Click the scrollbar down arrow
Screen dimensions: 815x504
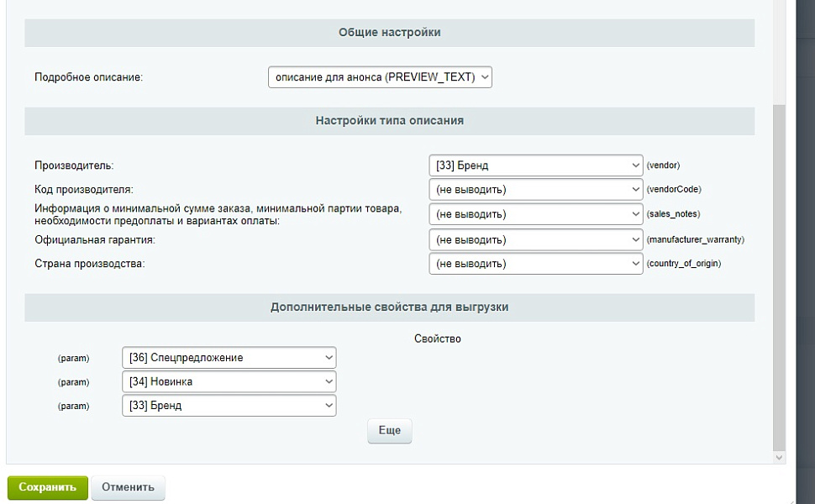point(779,458)
